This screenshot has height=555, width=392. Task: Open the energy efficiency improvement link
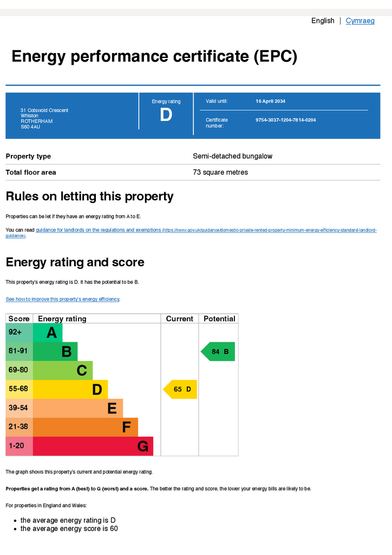click(63, 299)
